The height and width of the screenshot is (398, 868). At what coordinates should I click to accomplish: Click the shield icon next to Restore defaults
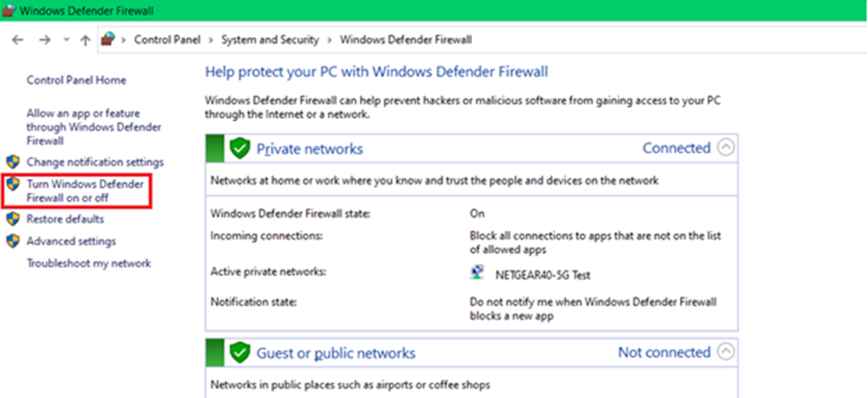click(x=13, y=219)
